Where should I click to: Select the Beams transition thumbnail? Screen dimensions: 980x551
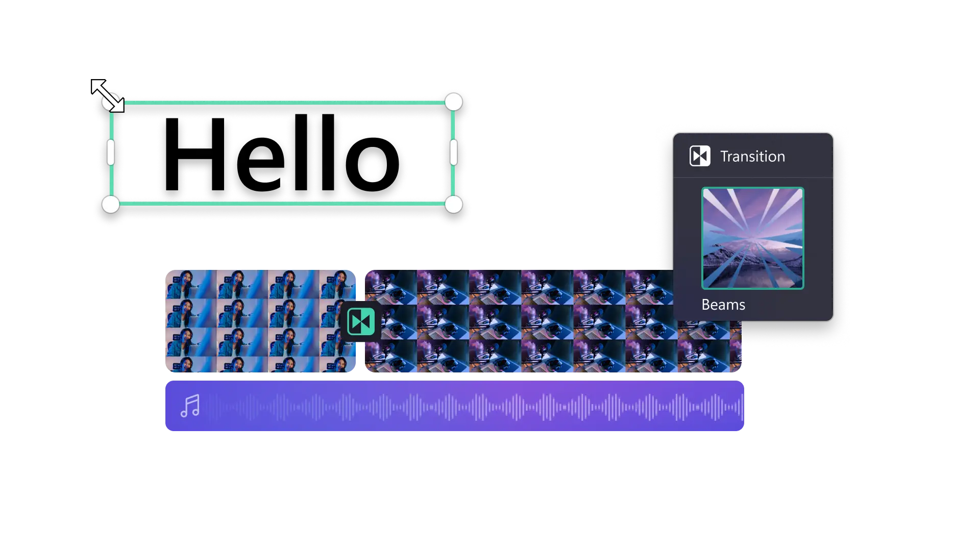click(x=752, y=238)
